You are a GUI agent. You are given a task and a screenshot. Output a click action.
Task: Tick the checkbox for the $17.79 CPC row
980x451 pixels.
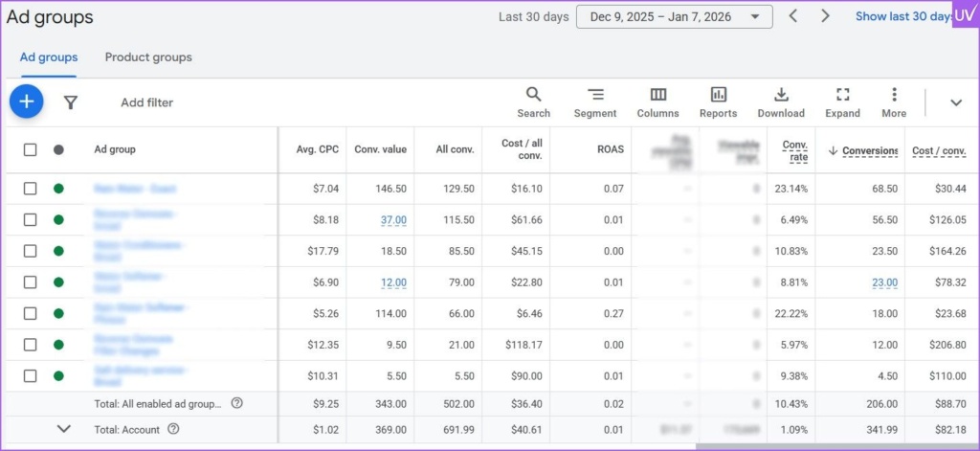coord(31,251)
